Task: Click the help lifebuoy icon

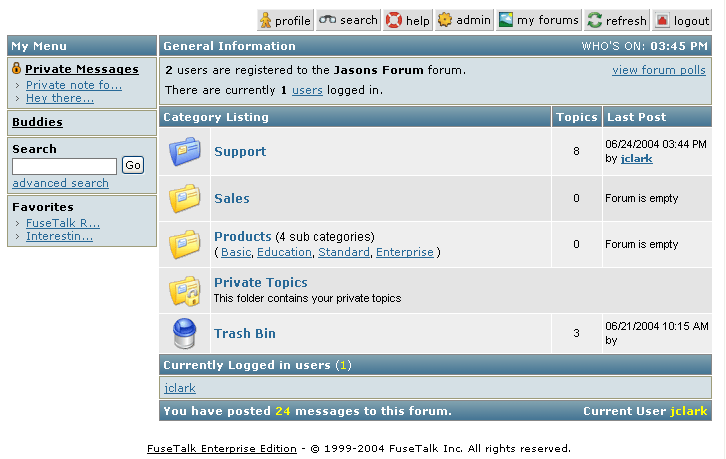Action: pyautogui.click(x=394, y=20)
